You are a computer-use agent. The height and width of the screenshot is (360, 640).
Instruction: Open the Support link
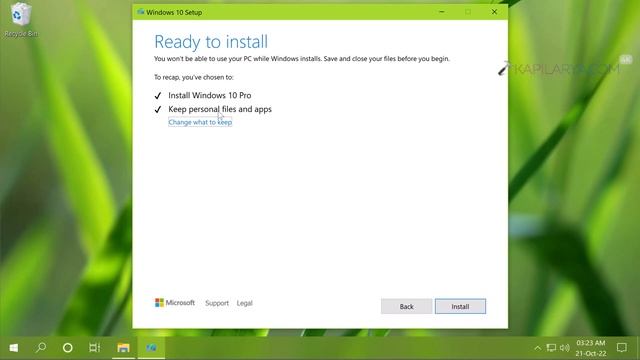pyautogui.click(x=217, y=303)
